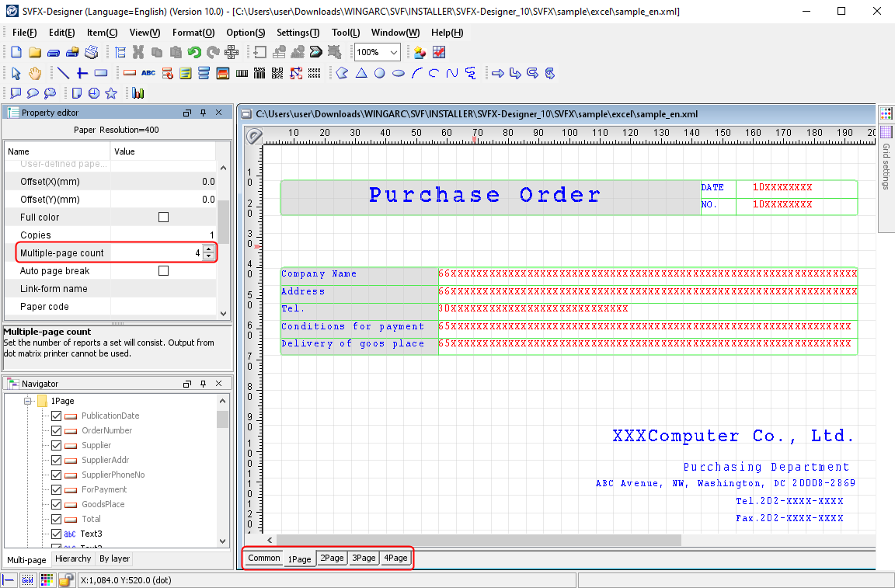
Task: Select the red Field item tool
Action: [130, 73]
